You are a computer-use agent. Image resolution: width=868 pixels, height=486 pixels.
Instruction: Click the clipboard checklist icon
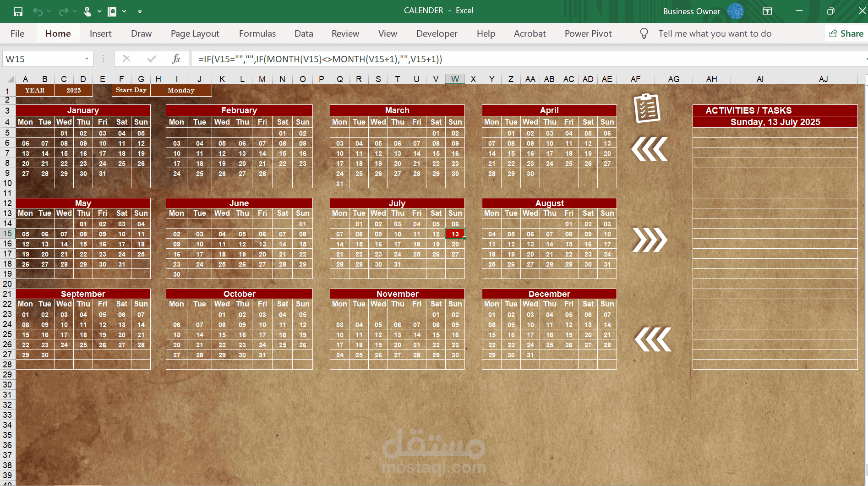pyautogui.click(x=647, y=109)
